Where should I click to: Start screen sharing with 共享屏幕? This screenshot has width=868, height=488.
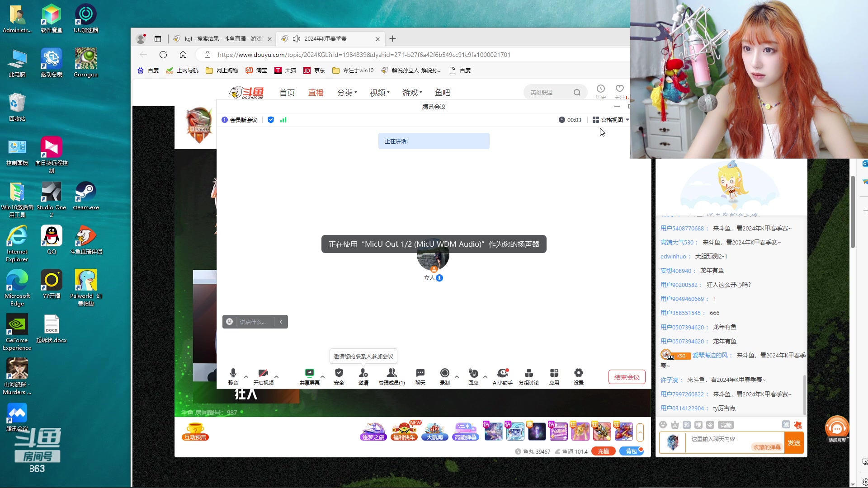(309, 376)
